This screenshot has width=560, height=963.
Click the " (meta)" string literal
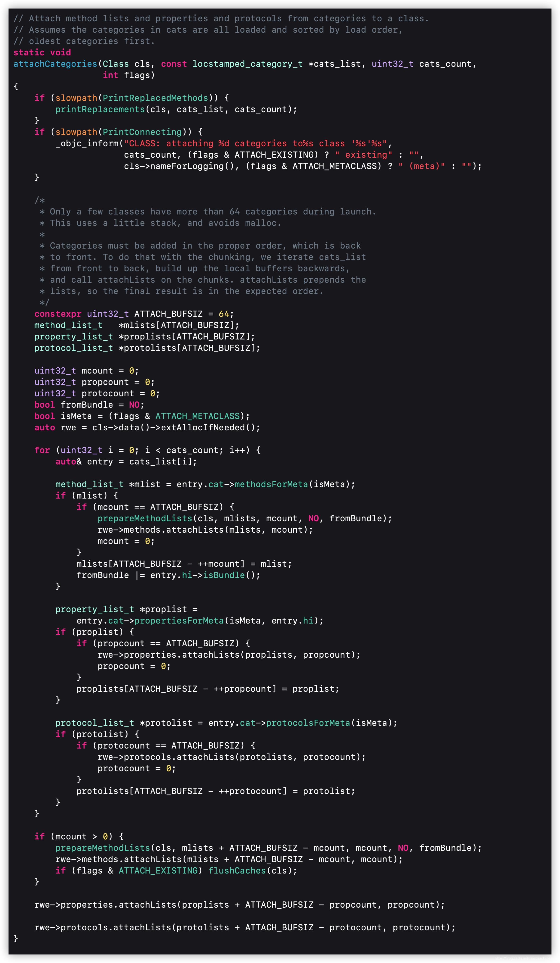click(422, 166)
